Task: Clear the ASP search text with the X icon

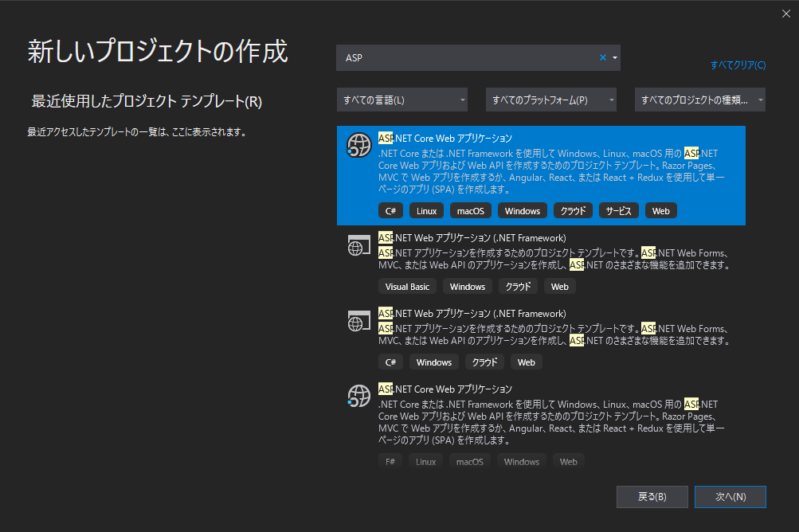Action: click(603, 57)
